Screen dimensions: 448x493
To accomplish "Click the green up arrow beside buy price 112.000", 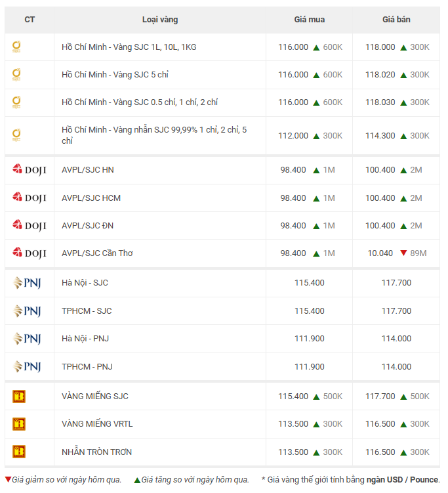I will coord(316,136).
